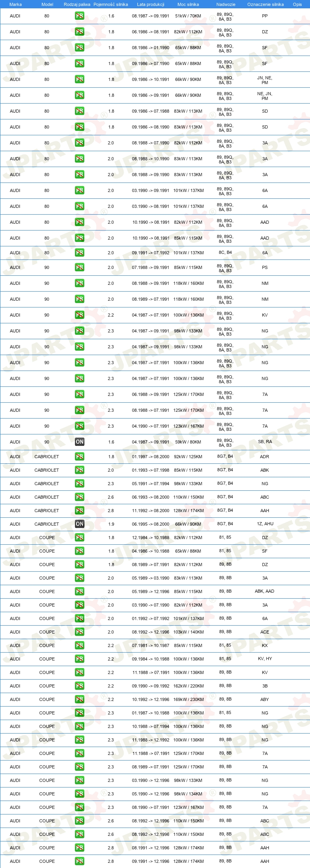Click engine code SB, RA
Image resolution: width=310 pixels, height=868 pixels.
(265, 442)
